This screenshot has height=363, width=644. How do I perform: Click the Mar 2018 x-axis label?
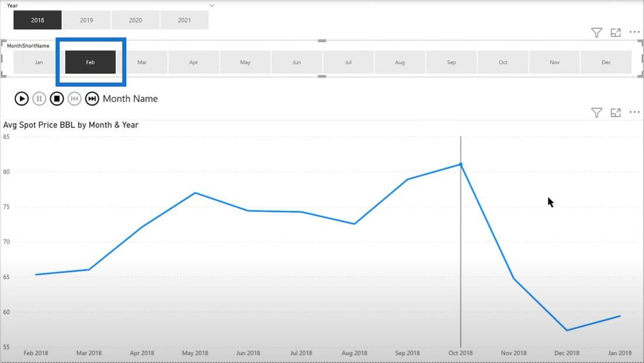(x=89, y=352)
